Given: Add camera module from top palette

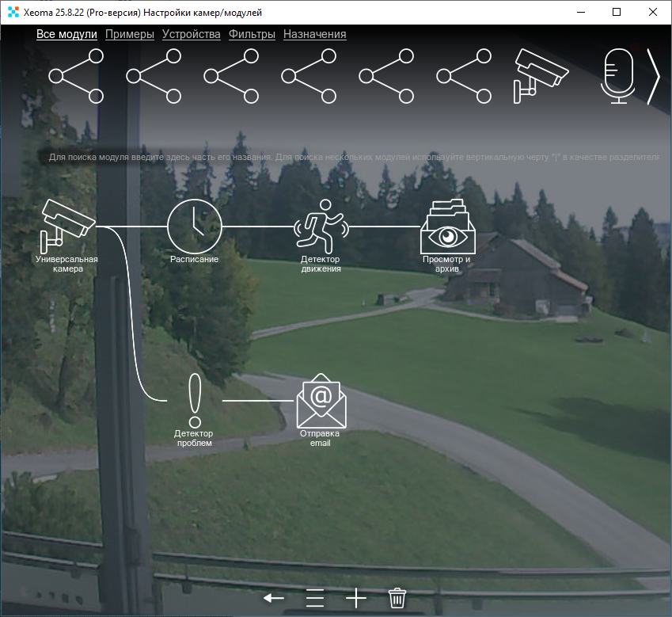Looking at the screenshot, I should coord(541,75).
